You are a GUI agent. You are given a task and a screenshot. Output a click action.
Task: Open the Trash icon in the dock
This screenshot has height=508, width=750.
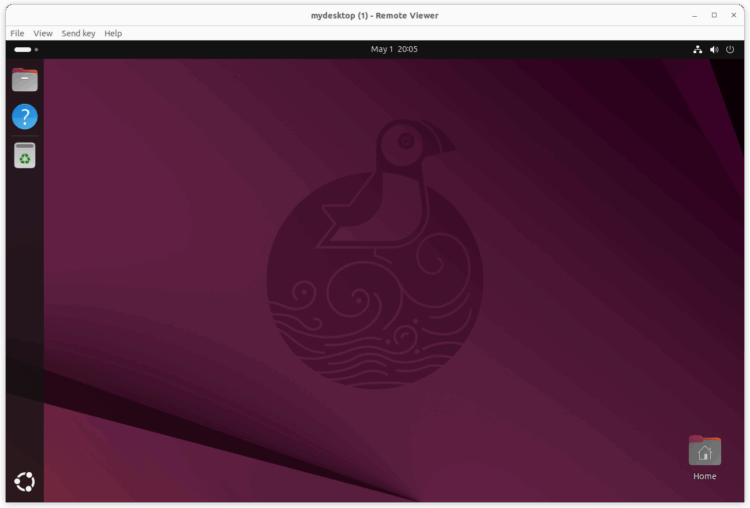point(25,155)
